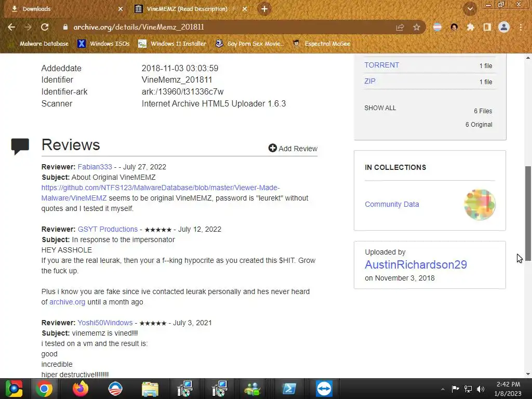Open the Extensions puzzle piece menu

coord(471,27)
